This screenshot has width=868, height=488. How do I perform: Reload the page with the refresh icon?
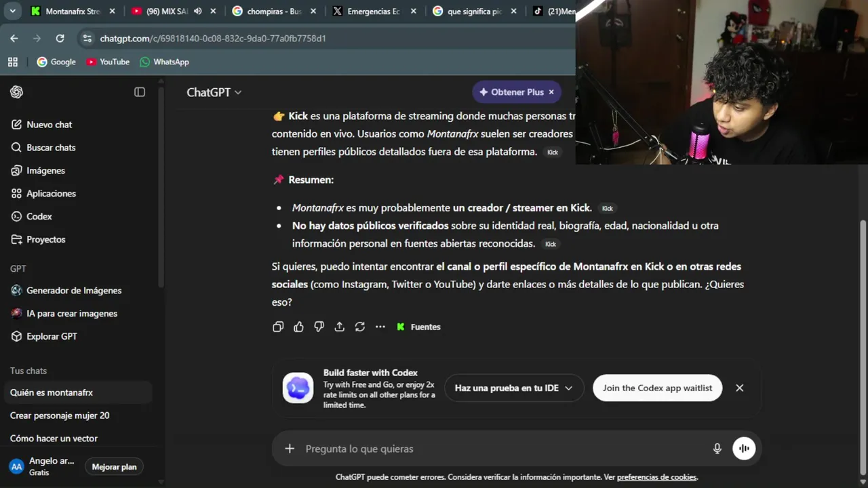(60, 39)
